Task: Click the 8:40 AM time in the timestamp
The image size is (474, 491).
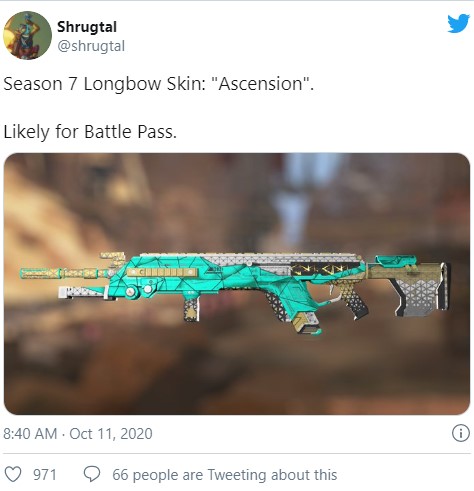Action: (x=30, y=434)
